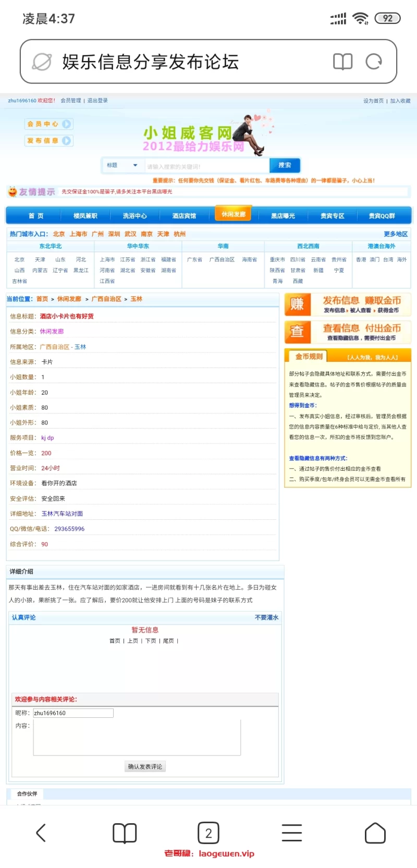This screenshot has width=417, height=868.
Task: Focus the search keyword input field
Action: 206,166
